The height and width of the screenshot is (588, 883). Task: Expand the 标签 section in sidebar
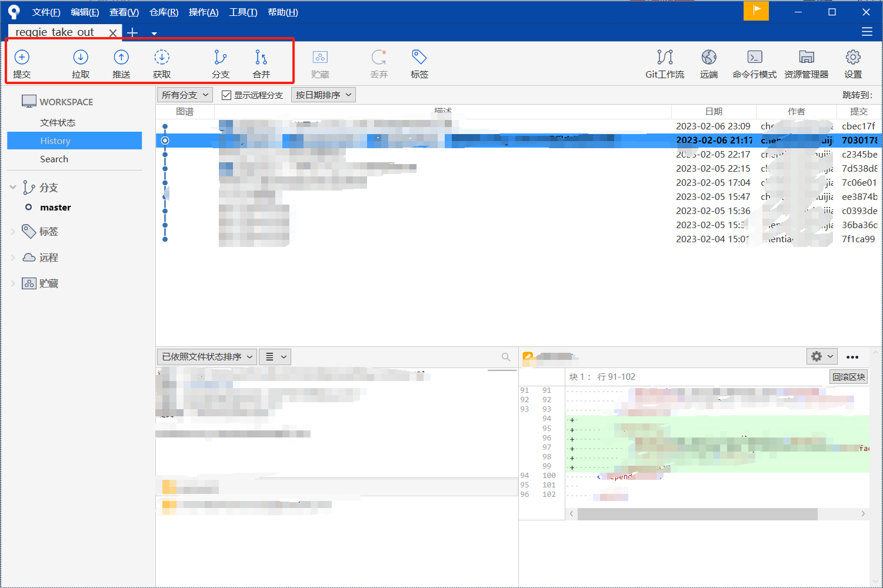click(13, 232)
